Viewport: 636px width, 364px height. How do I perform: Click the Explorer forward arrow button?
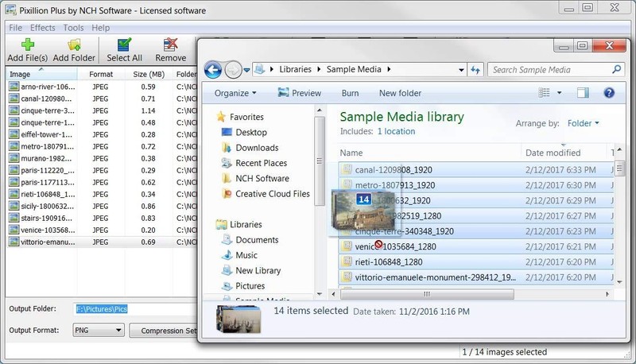[x=233, y=70]
